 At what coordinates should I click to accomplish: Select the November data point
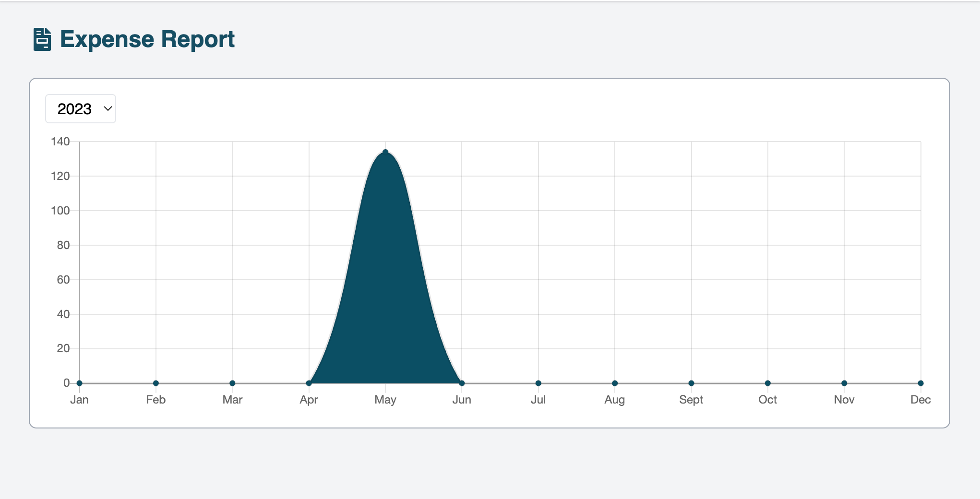coord(844,383)
